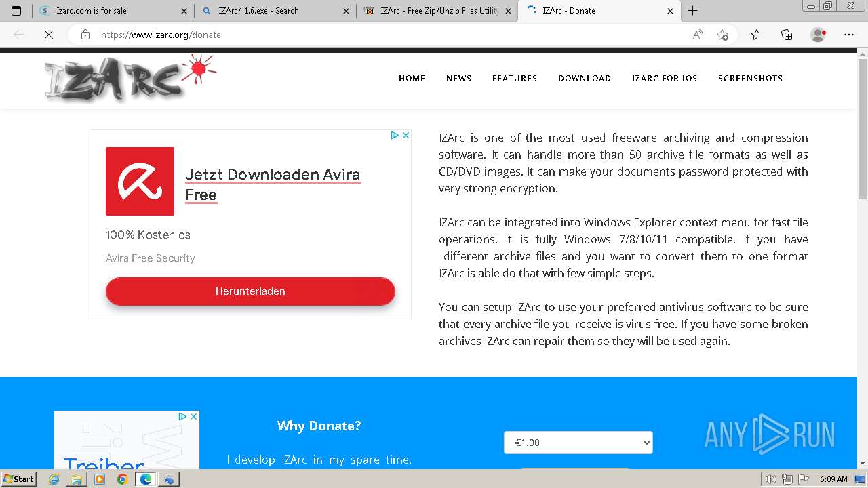Close the 'IZArc - Free Zip/Unzip' tab
This screenshot has height=488, width=868.
509,11
